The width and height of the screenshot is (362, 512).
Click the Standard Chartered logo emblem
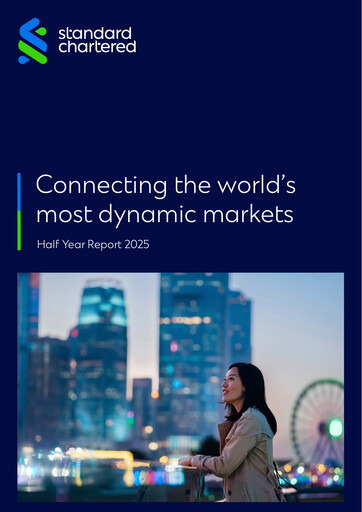(x=33, y=41)
